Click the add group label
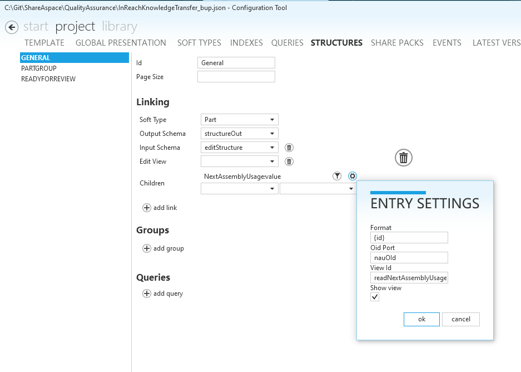521x372 pixels. (169, 248)
